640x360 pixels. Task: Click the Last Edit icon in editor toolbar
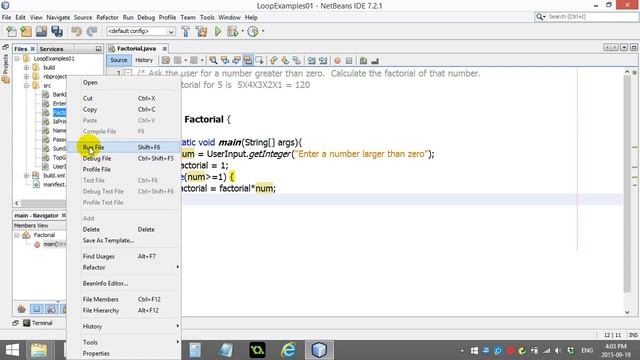[x=166, y=60]
